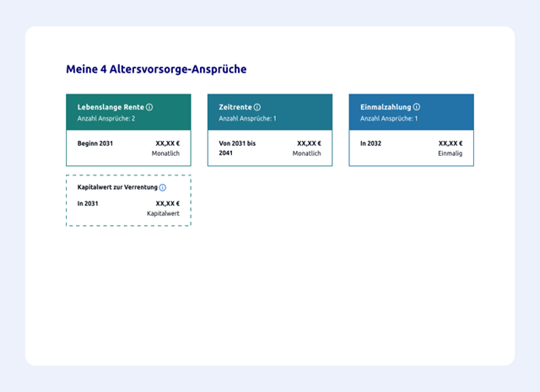Select the 'Von 2031 bis 2041' label
This screenshot has width=540, height=392.
(x=237, y=148)
